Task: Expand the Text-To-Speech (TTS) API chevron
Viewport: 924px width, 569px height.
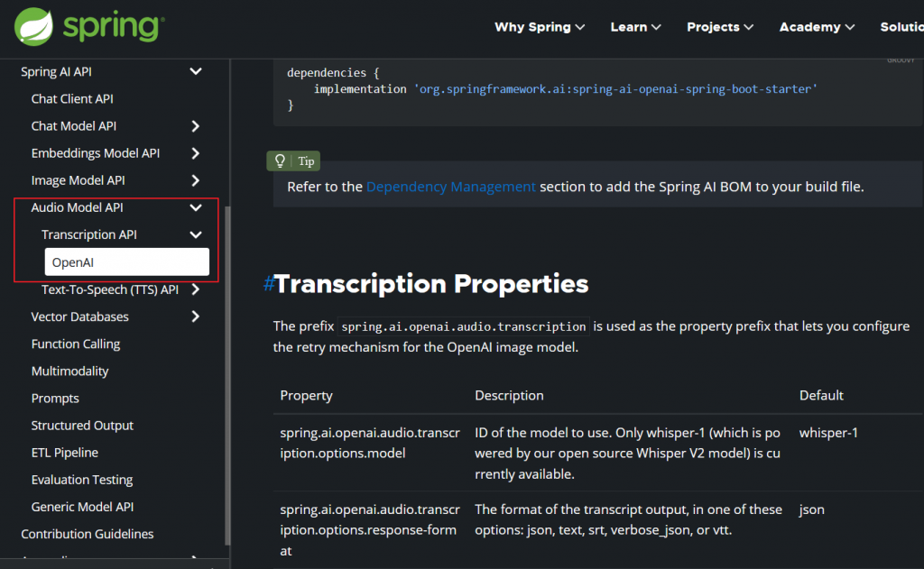Action: coord(196,289)
